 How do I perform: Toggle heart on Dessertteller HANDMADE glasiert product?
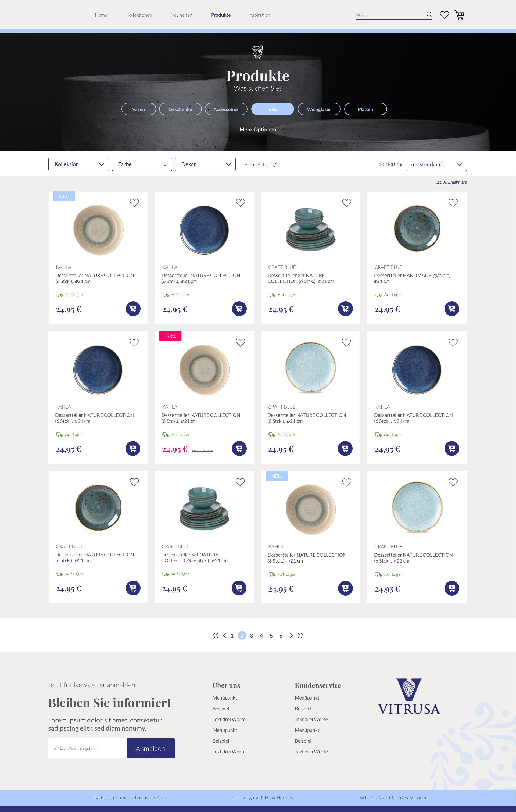[453, 203]
